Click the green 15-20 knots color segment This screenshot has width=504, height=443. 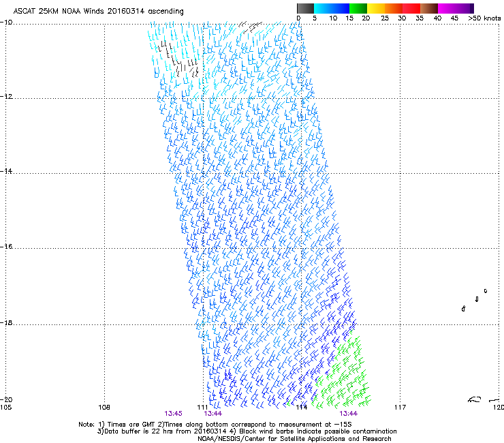point(358,8)
